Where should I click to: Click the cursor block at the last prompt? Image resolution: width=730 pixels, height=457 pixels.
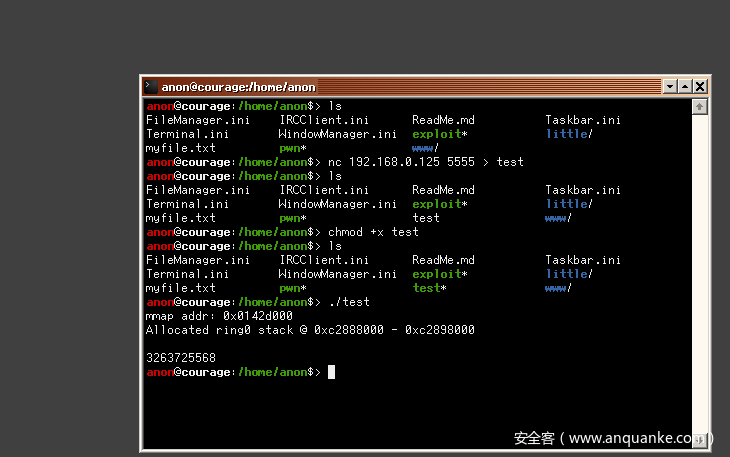tap(331, 372)
